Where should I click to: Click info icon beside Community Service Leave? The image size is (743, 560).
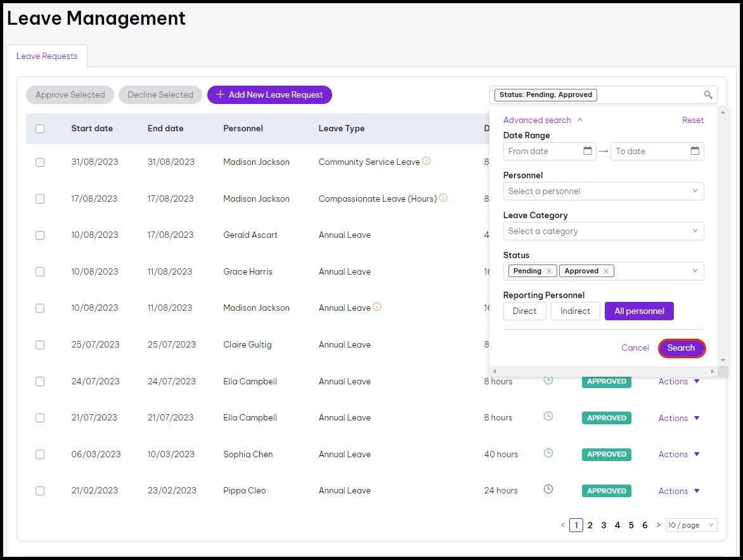427,161
